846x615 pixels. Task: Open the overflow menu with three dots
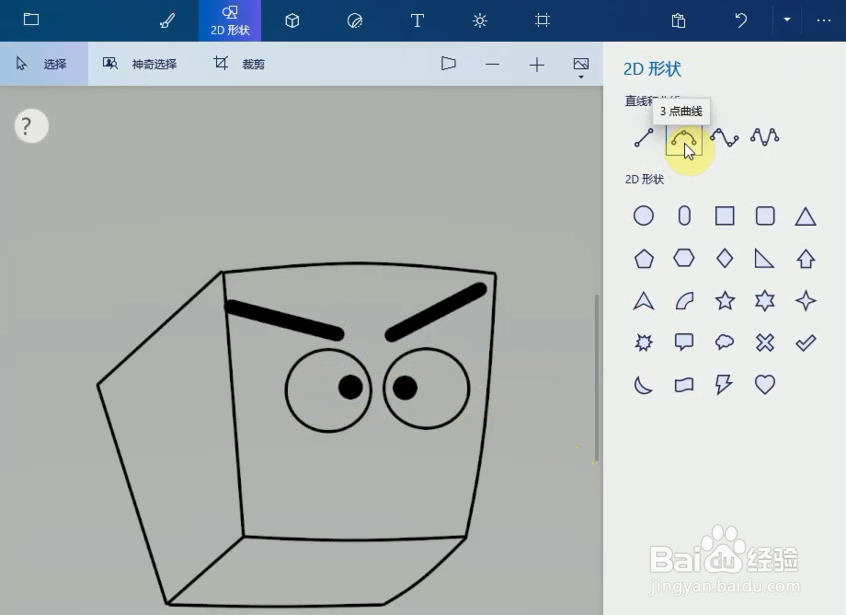coord(823,20)
